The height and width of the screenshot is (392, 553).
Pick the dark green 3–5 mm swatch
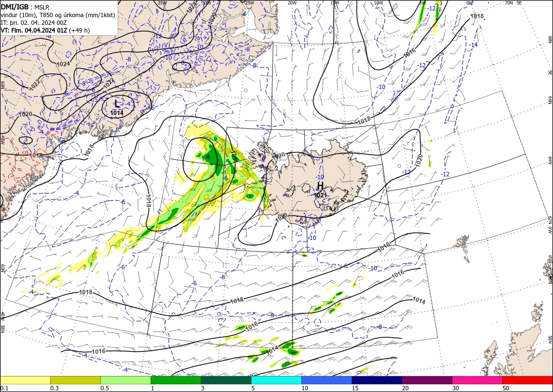click(226, 380)
